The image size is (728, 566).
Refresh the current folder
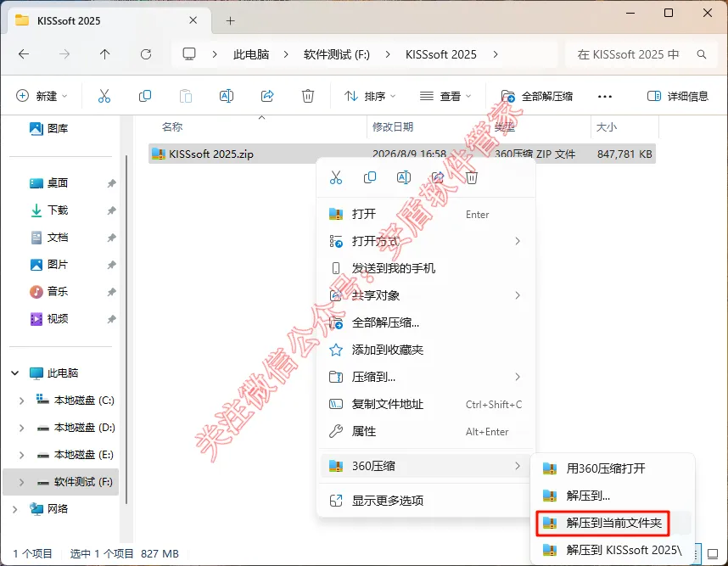(x=146, y=54)
